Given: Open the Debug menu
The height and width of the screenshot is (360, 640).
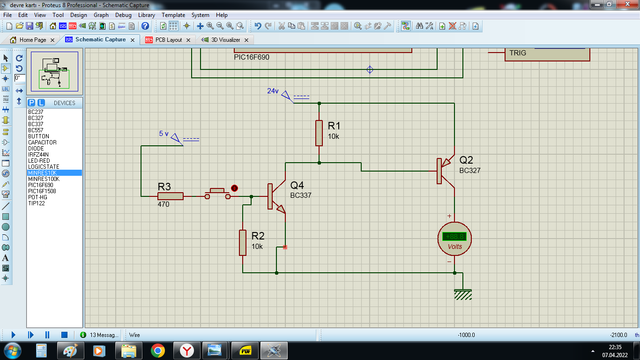Looking at the screenshot, I should pyautogui.click(x=123, y=15).
